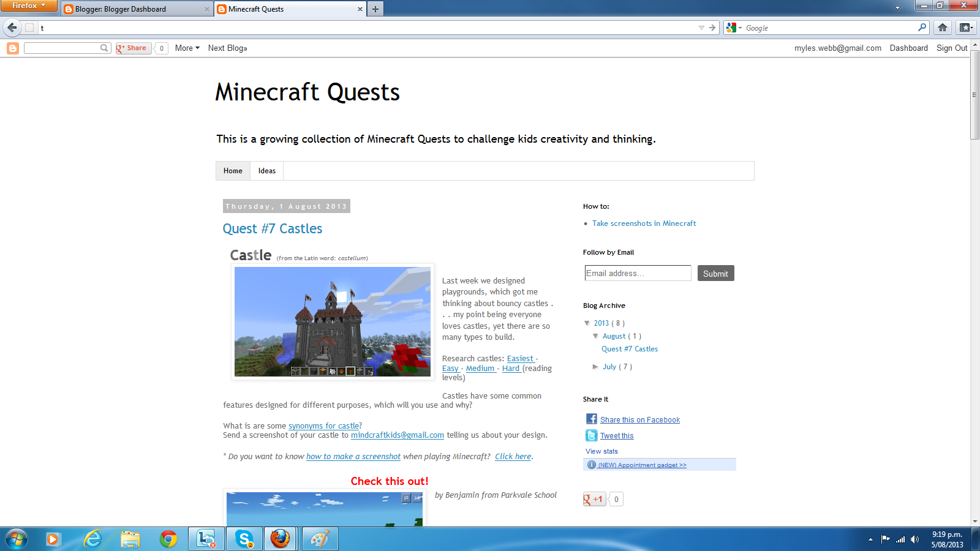Viewport: 980px width, 551px height.
Task: Open Windows Explorer folder in taskbar
Action: (x=130, y=539)
